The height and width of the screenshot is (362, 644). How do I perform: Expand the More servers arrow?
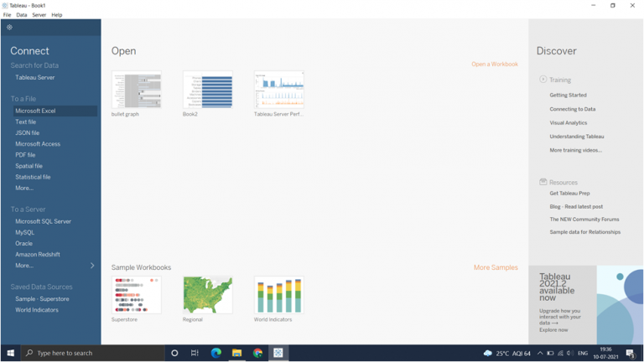(x=92, y=266)
